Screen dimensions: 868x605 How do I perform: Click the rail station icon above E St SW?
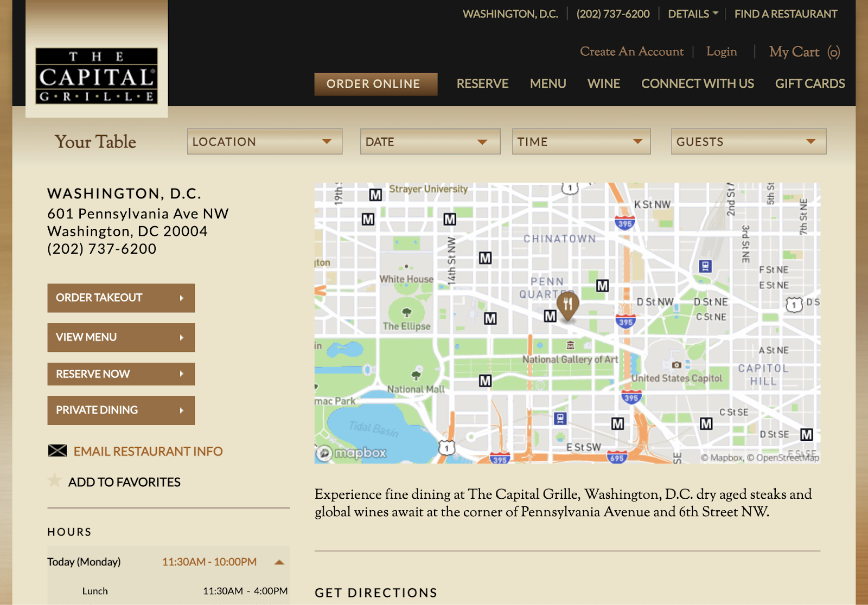tap(560, 419)
